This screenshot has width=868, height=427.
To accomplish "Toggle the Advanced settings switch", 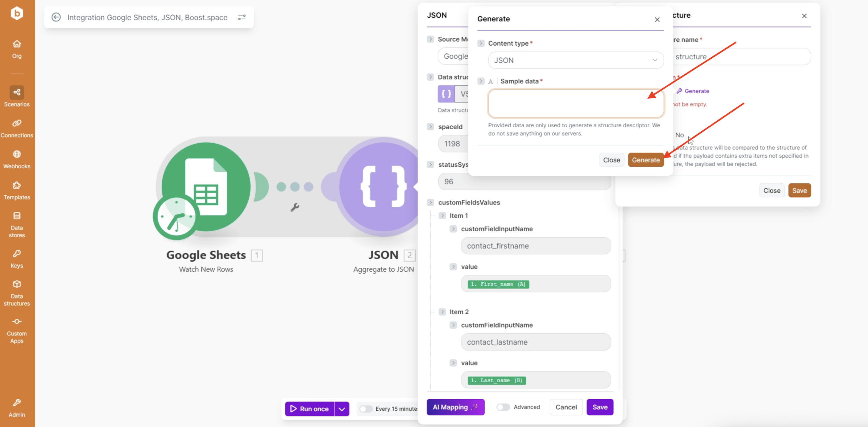I will click(503, 407).
